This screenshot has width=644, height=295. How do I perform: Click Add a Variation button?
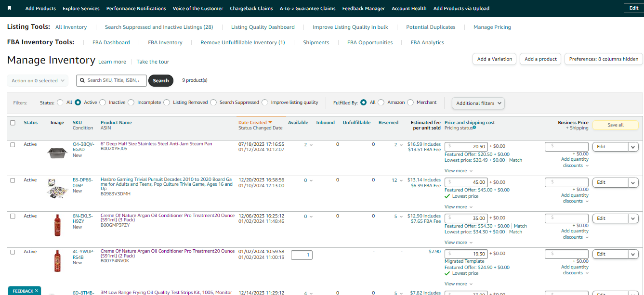(x=495, y=59)
